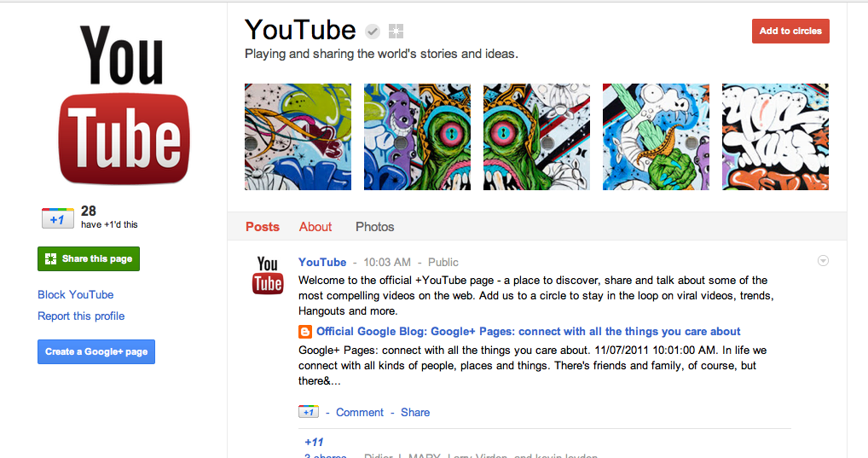Click the +11 count below the post
The height and width of the screenshot is (458, 868).
click(314, 442)
